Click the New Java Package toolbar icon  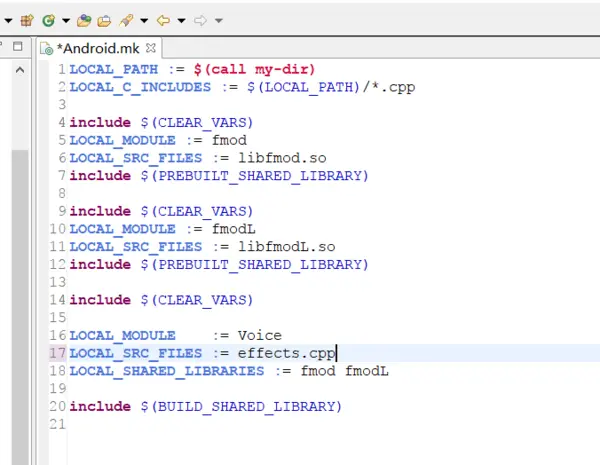pos(27,20)
